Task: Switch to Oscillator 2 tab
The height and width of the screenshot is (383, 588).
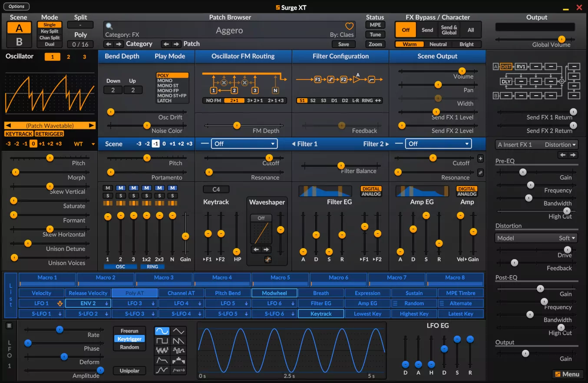Action: (68, 57)
